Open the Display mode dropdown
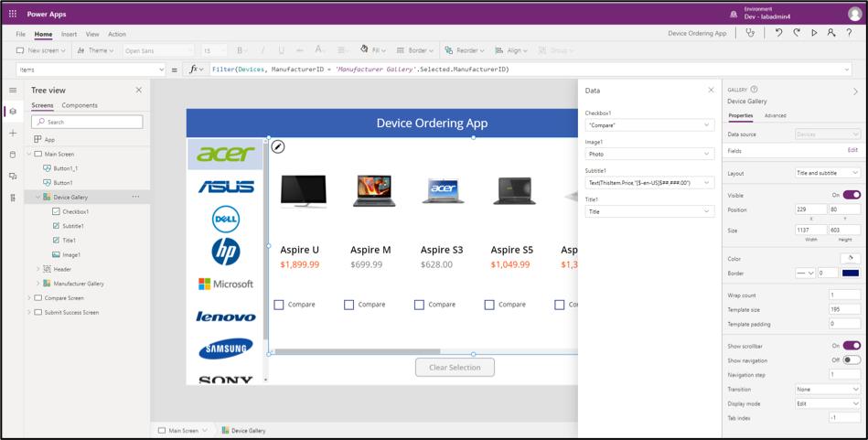The height and width of the screenshot is (440, 868). (x=828, y=403)
